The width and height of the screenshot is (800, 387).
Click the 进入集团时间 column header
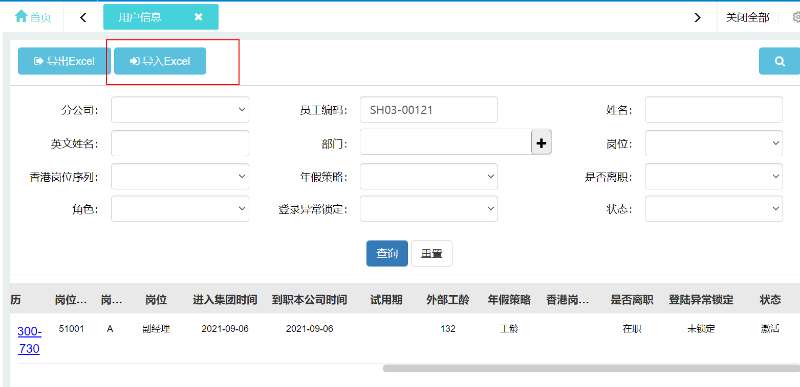(x=225, y=300)
